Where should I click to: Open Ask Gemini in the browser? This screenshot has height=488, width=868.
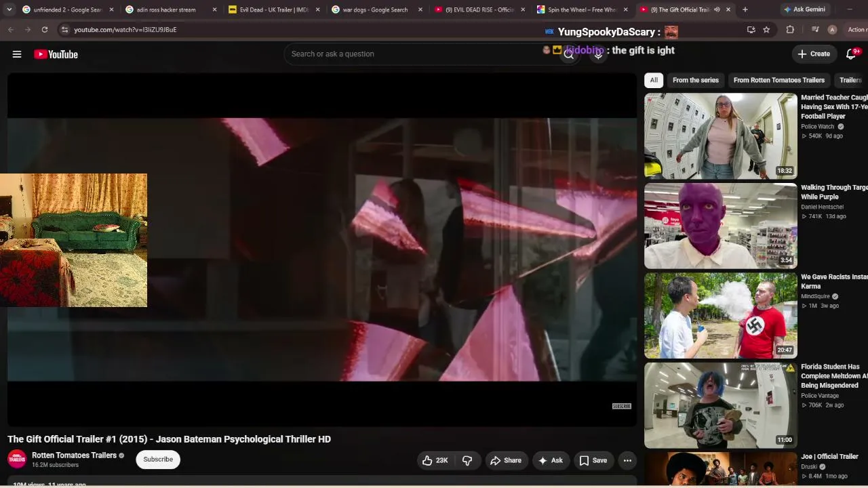(x=806, y=9)
